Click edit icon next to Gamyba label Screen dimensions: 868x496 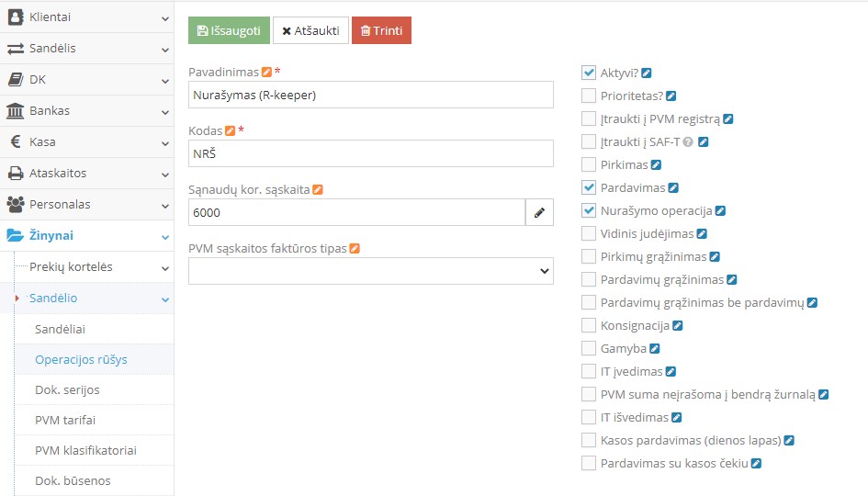[655, 348]
